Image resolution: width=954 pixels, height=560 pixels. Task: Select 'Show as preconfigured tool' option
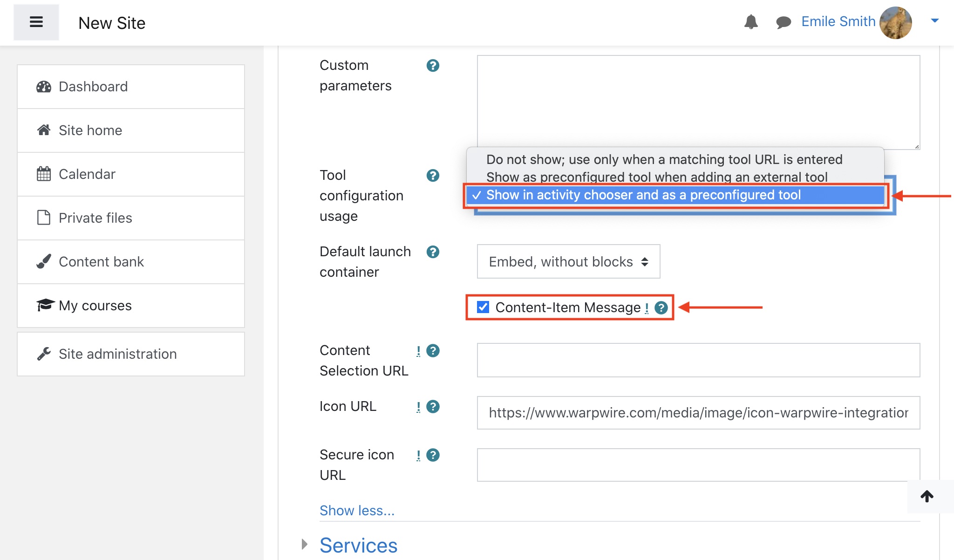tap(656, 177)
